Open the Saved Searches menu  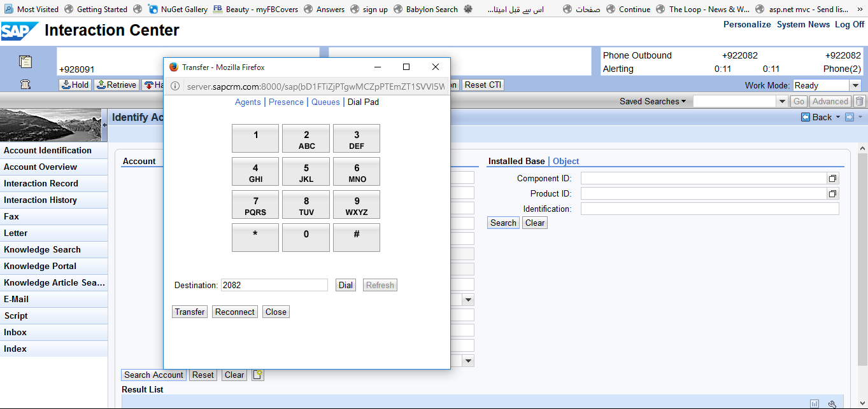point(653,101)
